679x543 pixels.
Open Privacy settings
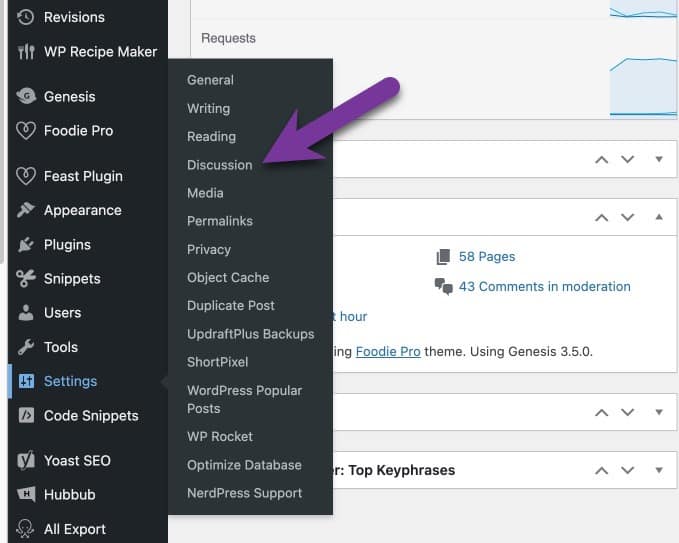point(209,249)
